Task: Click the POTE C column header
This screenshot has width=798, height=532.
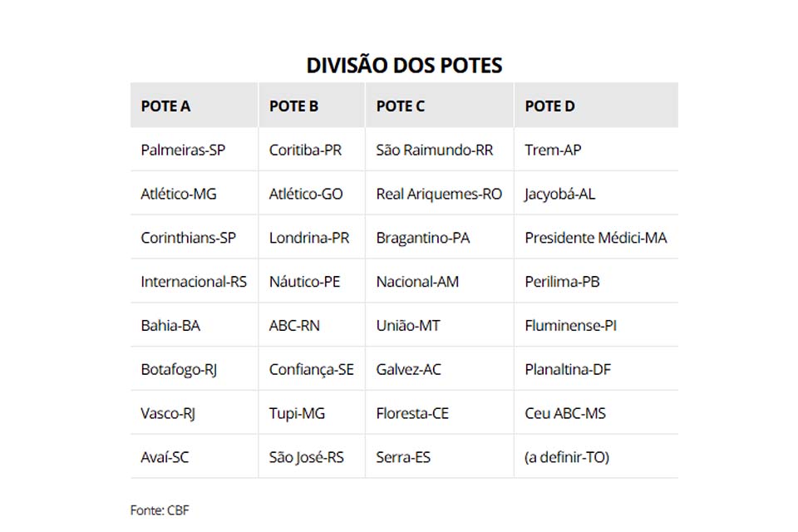Action: click(401, 106)
